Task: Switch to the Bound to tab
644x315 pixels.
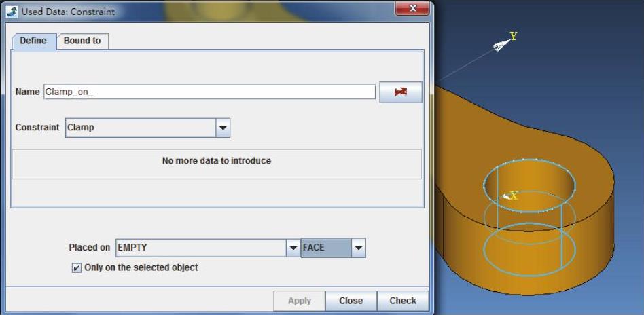Action: click(82, 41)
